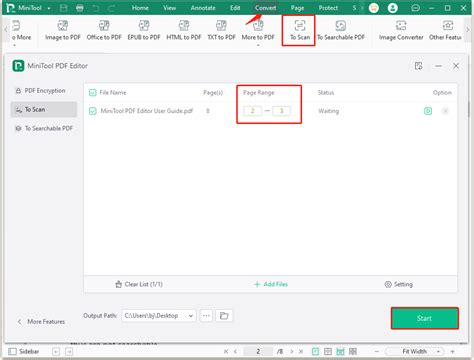This screenshot has height=360, width=474.
Task: Open MiniTool application menu dropdown
Action: point(49,8)
